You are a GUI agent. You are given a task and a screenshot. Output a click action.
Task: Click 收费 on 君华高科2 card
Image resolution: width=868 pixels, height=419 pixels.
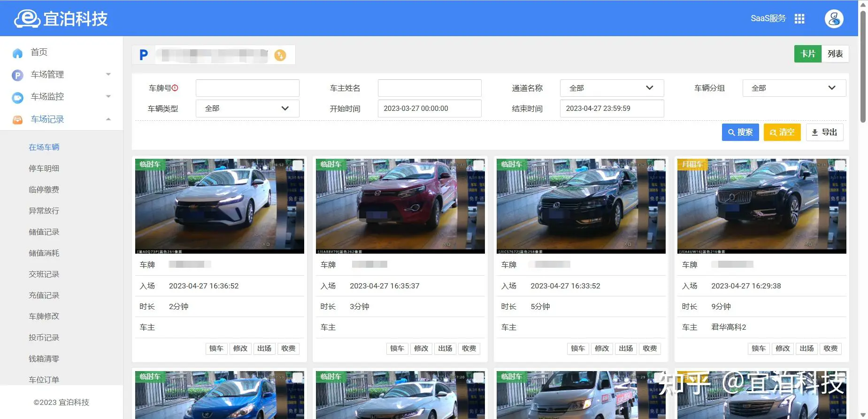(x=830, y=349)
